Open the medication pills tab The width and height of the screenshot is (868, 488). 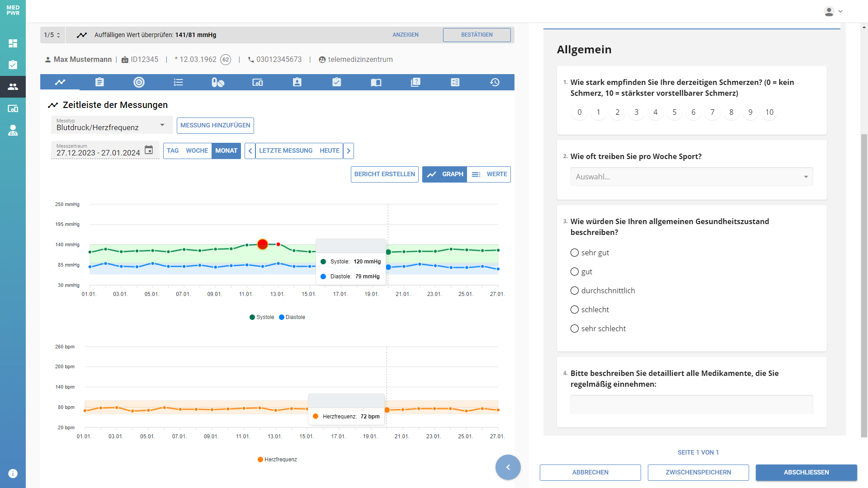tap(218, 82)
